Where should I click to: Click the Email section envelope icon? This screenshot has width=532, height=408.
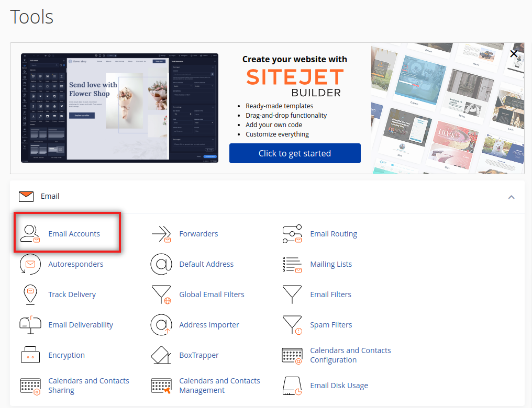26,197
